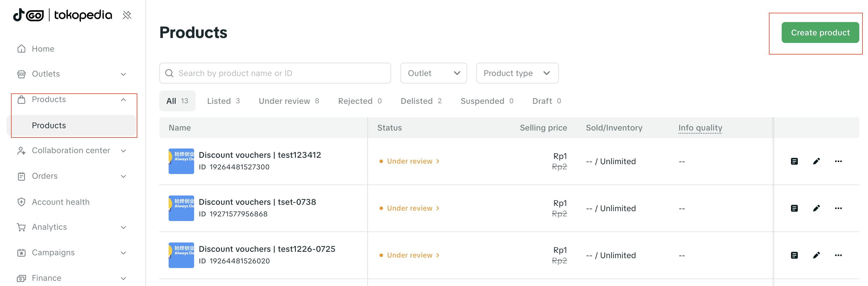
Task: Click the Account health shield icon
Action: [21, 202]
